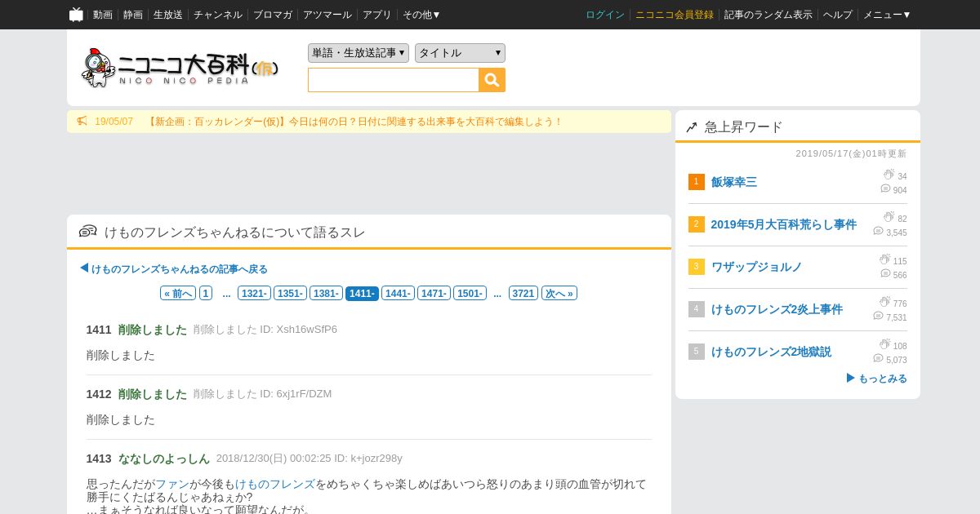The width and height of the screenshot is (980, 514).
Task: Open the 単語・生放送記事 category dropdown
Action: (x=359, y=53)
